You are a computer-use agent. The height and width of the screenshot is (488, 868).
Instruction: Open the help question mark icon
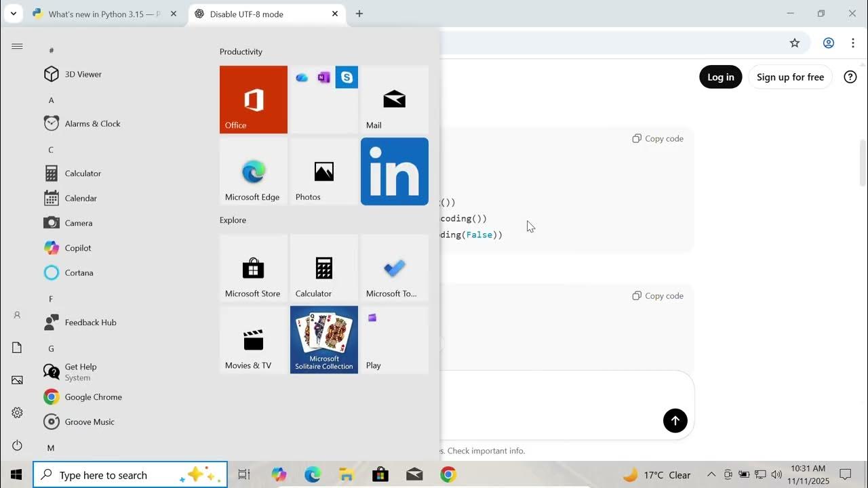click(x=850, y=77)
